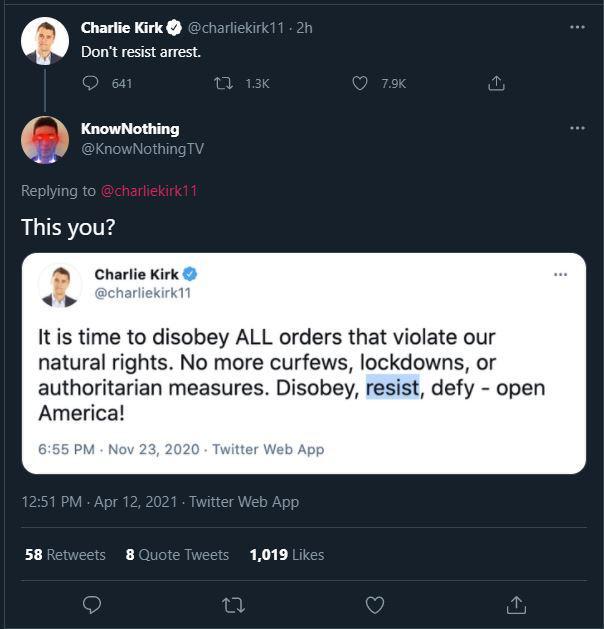
Task: Open more options menu for KnowNothing's tweet
Action: [577, 128]
